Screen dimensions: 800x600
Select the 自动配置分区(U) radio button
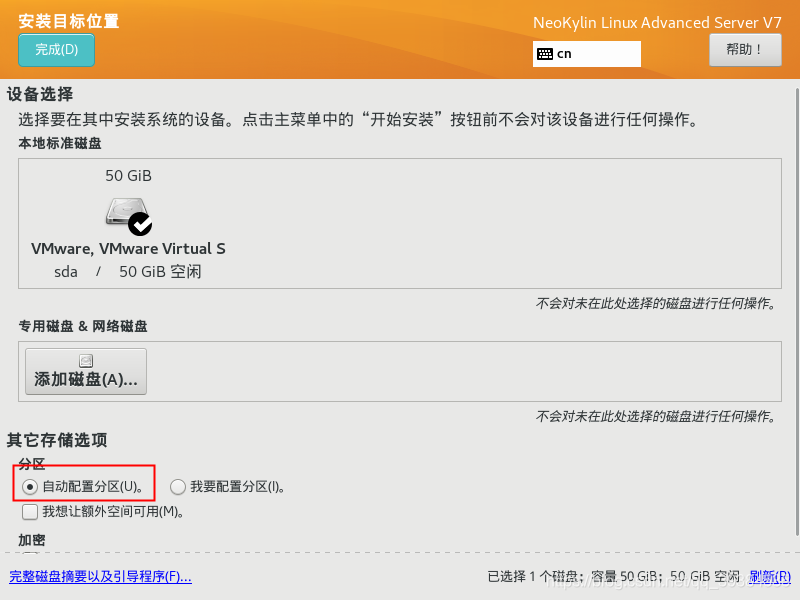(30, 487)
